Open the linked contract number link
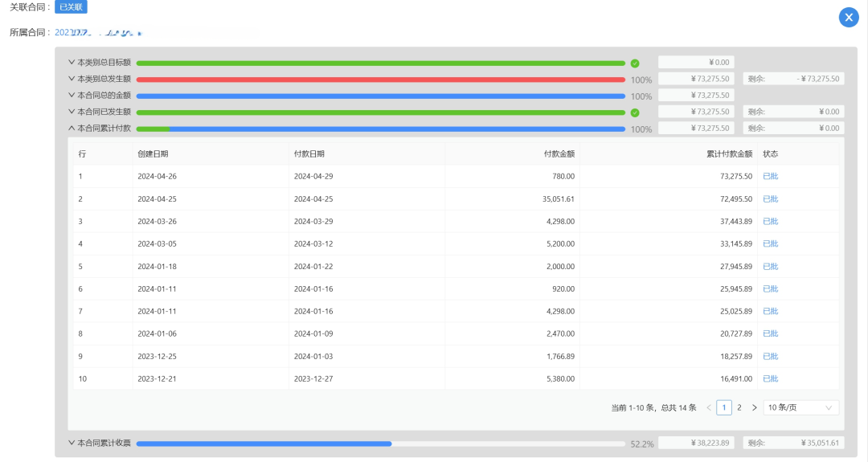The image size is (868, 462). [98, 33]
